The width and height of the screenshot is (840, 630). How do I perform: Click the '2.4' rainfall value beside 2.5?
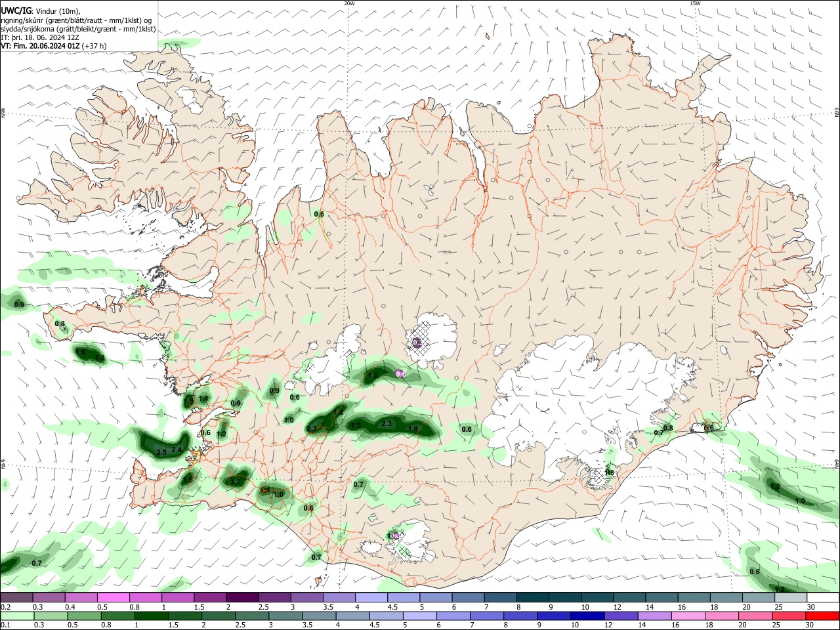point(176,450)
